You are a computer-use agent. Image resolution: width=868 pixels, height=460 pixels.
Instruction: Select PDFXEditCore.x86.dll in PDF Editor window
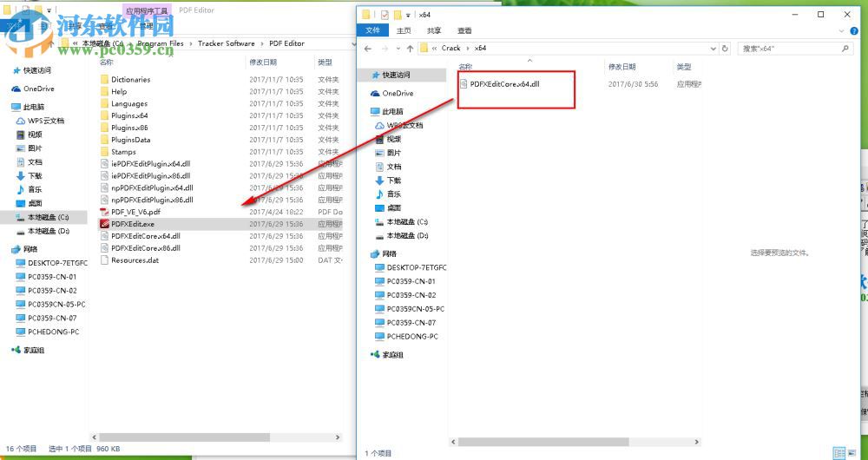[145, 248]
